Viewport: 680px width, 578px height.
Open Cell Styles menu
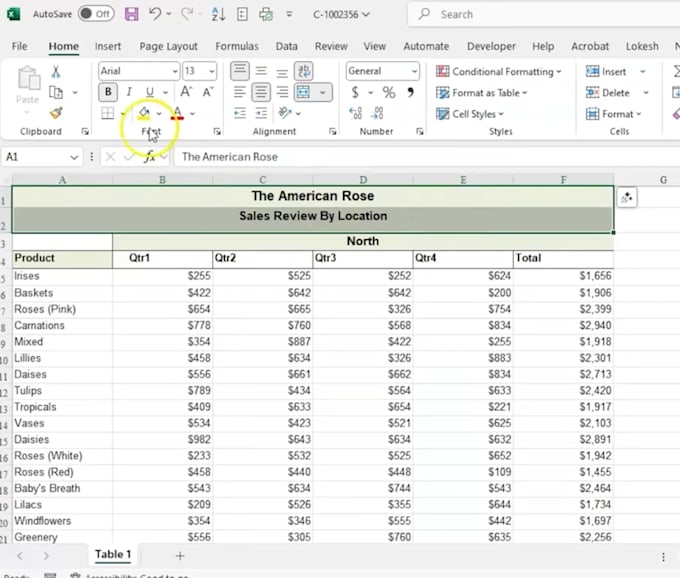pyautogui.click(x=470, y=114)
